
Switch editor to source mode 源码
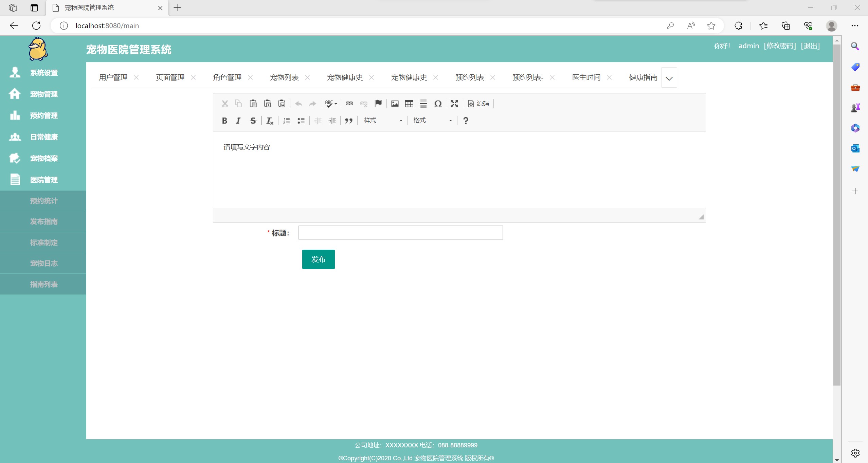click(479, 104)
